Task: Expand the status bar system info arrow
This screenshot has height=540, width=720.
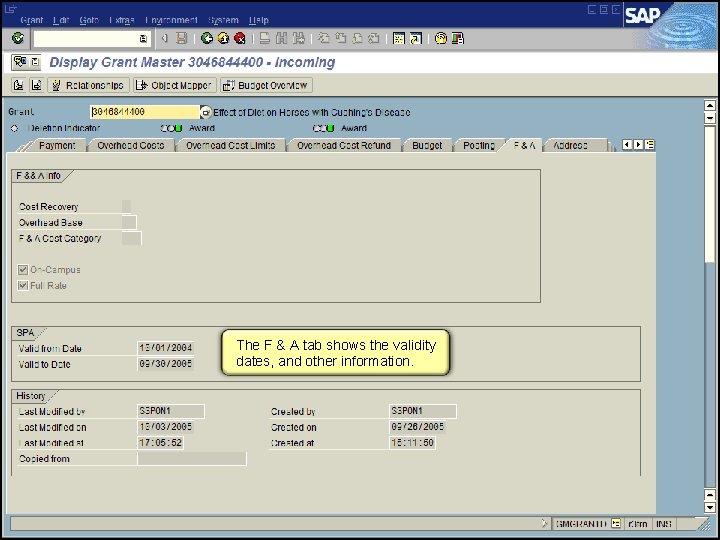Action: (545, 523)
